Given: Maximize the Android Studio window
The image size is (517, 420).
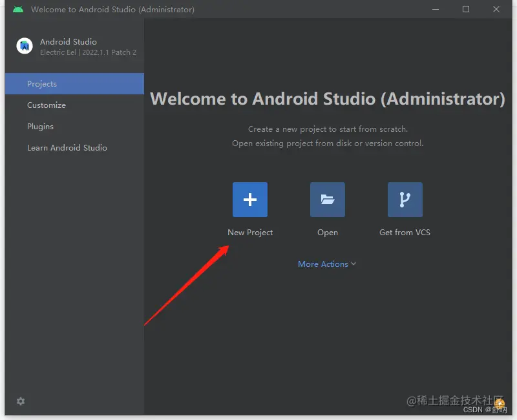Looking at the screenshot, I should click(x=466, y=9).
